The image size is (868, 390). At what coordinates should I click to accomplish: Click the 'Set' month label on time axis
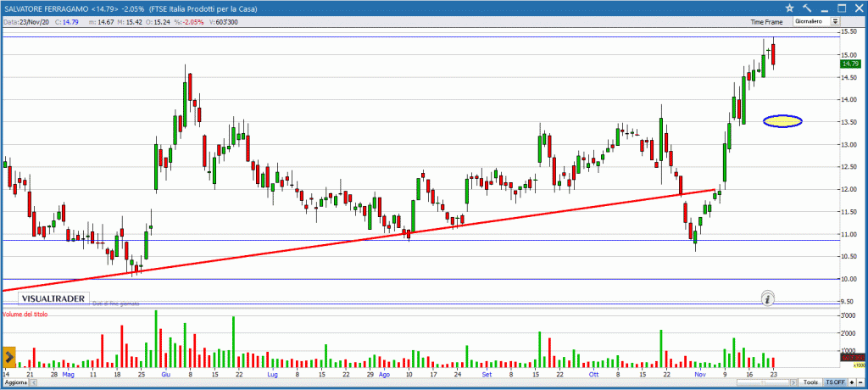[x=487, y=375]
